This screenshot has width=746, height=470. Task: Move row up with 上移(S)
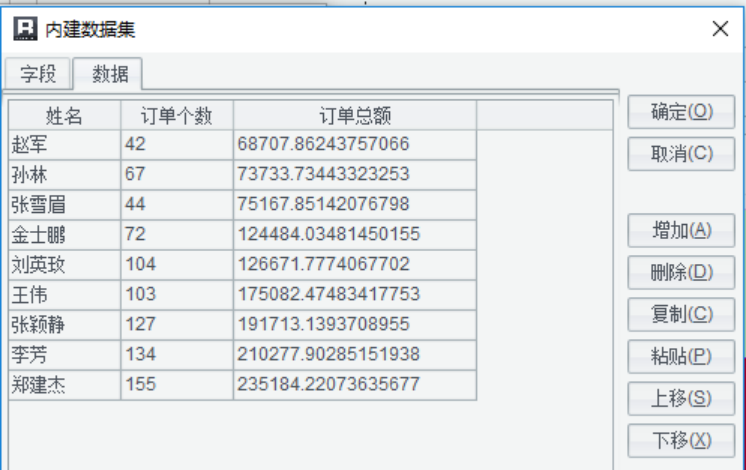681,398
